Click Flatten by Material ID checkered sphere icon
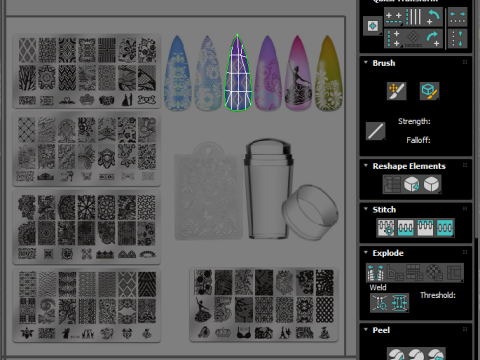The height and width of the screenshot is (360, 480). (x=435, y=273)
